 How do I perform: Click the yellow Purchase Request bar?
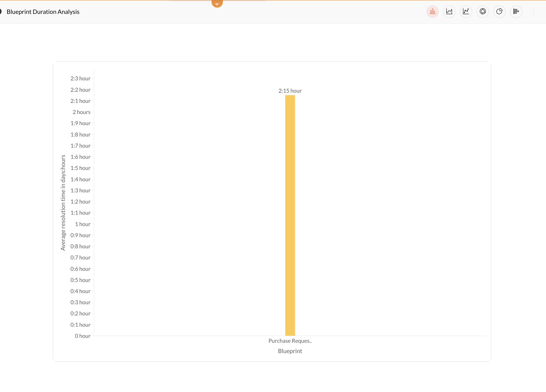290,215
